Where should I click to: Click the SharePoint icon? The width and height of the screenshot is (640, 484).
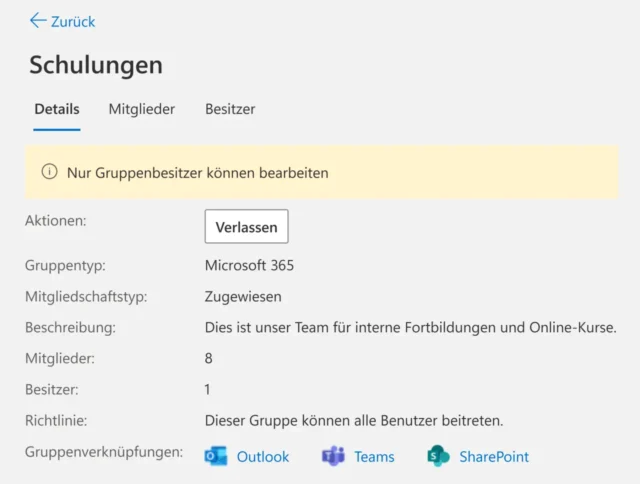(438, 456)
